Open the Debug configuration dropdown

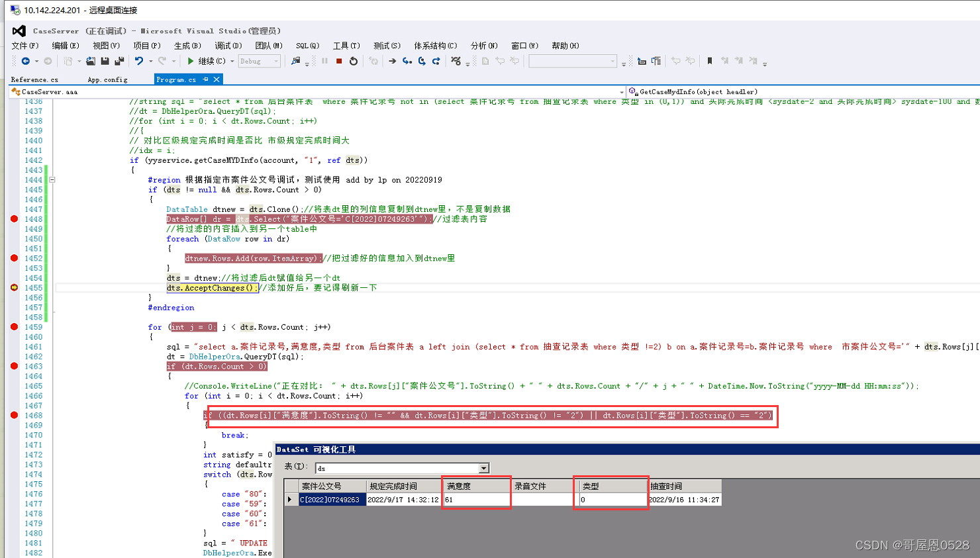click(x=260, y=62)
